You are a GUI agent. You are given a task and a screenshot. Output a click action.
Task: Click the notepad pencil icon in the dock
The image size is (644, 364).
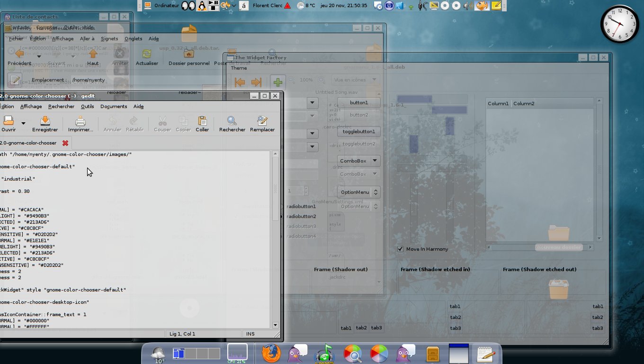point(486,354)
